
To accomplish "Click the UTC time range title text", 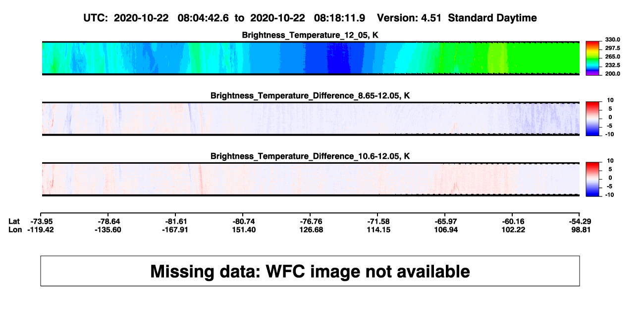I will coord(311,18).
